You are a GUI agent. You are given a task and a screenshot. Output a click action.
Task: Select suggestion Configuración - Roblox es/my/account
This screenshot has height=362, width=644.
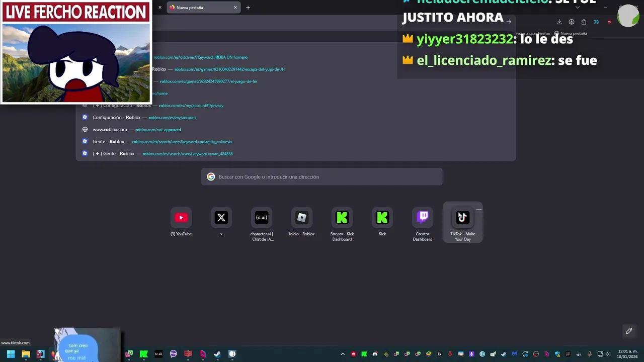(x=296, y=118)
